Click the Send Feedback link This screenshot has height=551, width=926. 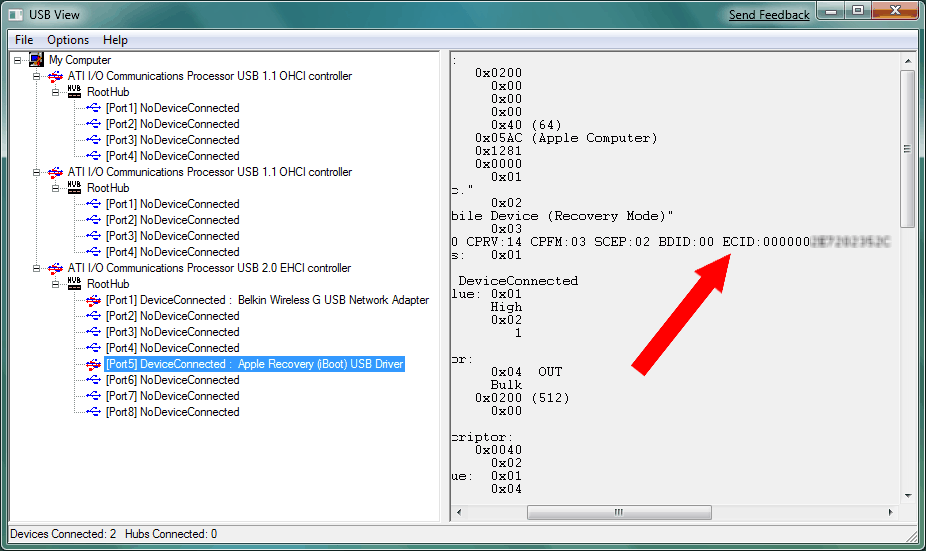point(769,15)
